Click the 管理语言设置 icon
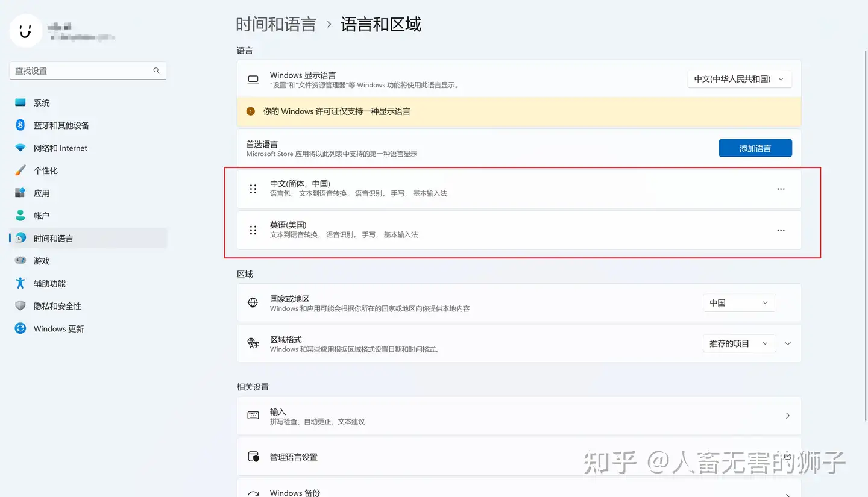This screenshot has height=497, width=868. click(x=253, y=457)
